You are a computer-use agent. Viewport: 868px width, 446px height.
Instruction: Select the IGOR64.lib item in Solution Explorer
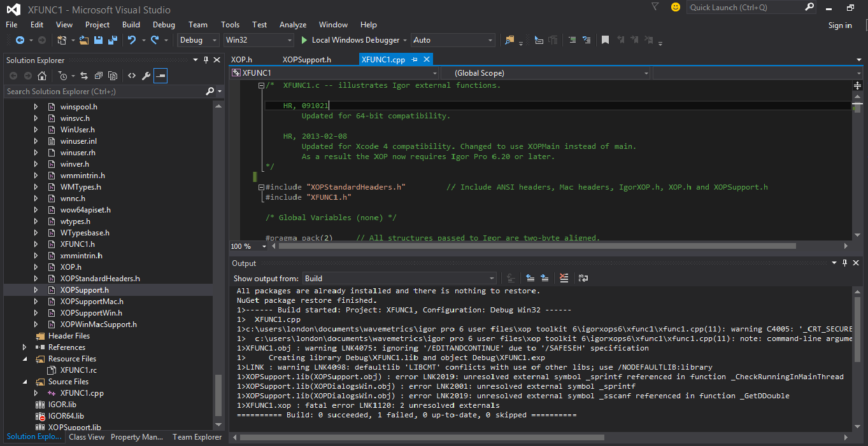tap(66, 416)
